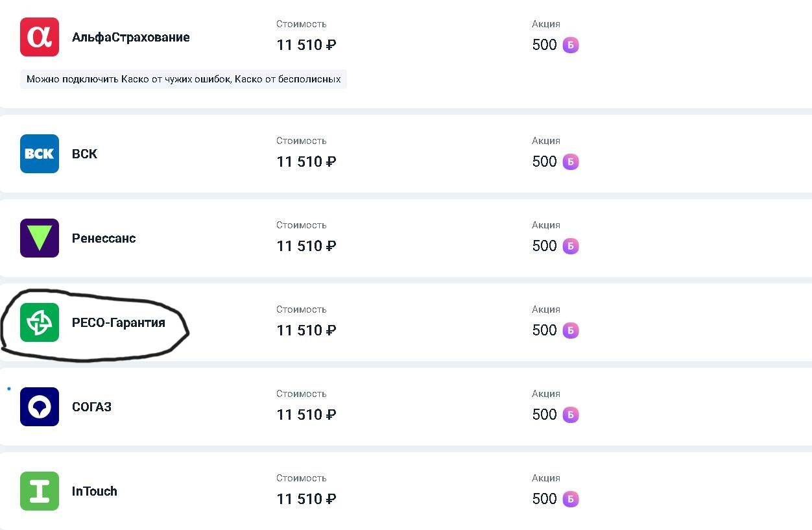Click the circled РЕСО-Гарантия green logo
The image size is (812, 530).
40,322
